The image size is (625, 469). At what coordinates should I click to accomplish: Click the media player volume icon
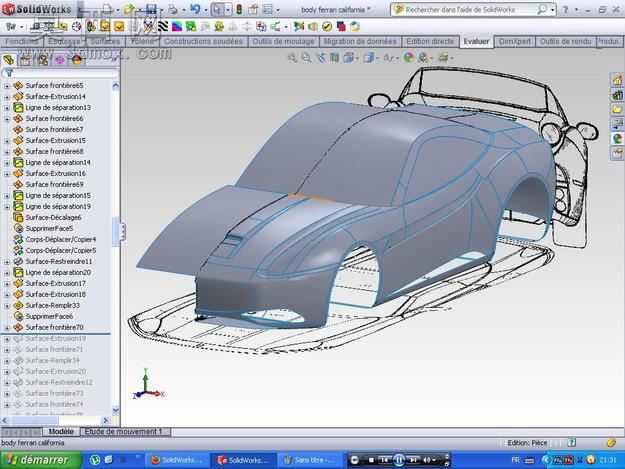click(x=426, y=460)
